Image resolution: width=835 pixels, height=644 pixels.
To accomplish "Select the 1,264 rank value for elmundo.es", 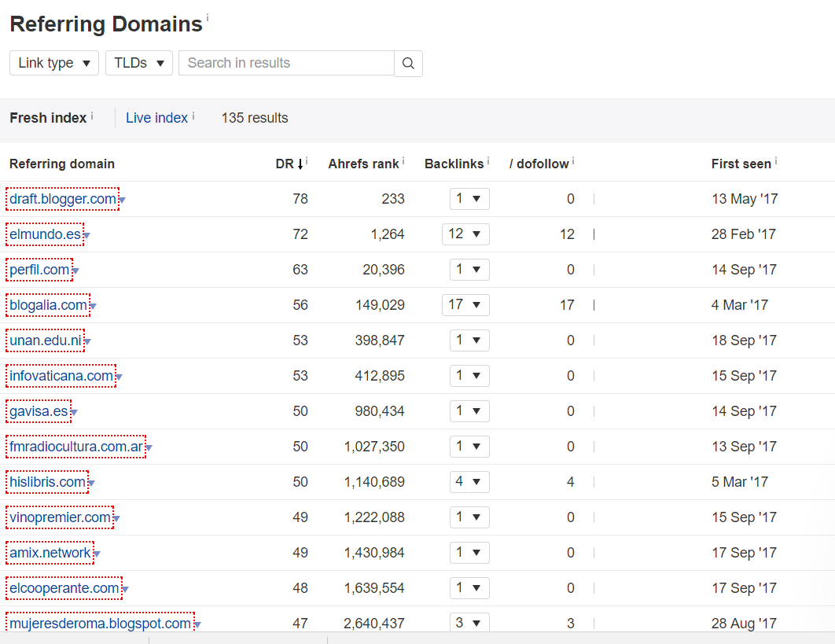I will click(387, 234).
